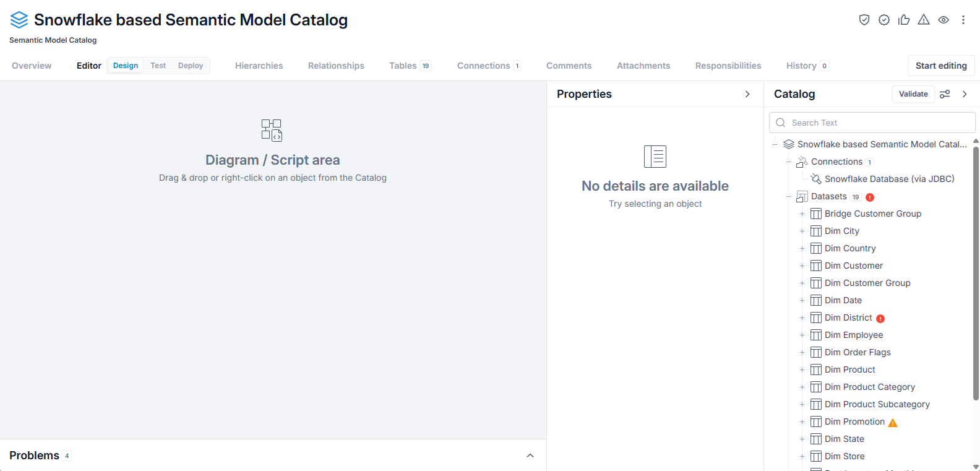Click the table icon for Dim Product Category
This screenshot has height=471, width=980.
816,387
